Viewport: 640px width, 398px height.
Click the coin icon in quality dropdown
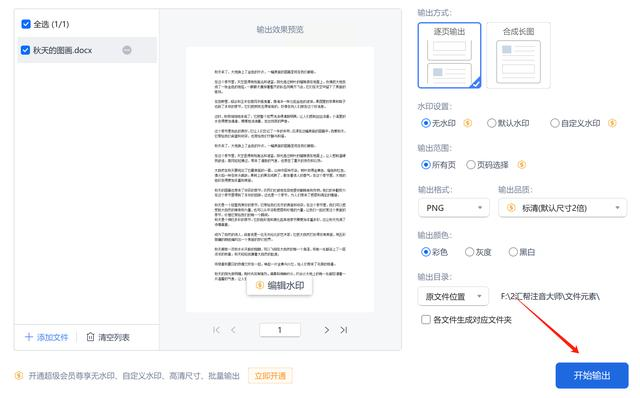[x=511, y=208]
